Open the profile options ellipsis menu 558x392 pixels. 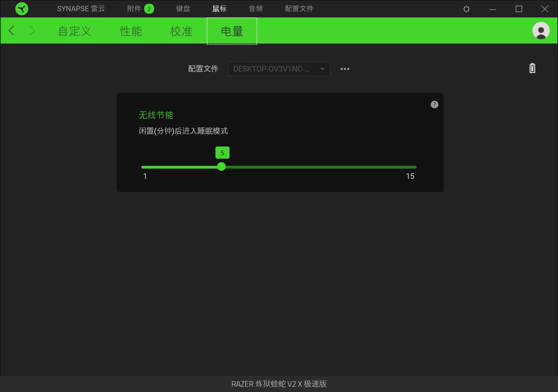pos(345,69)
